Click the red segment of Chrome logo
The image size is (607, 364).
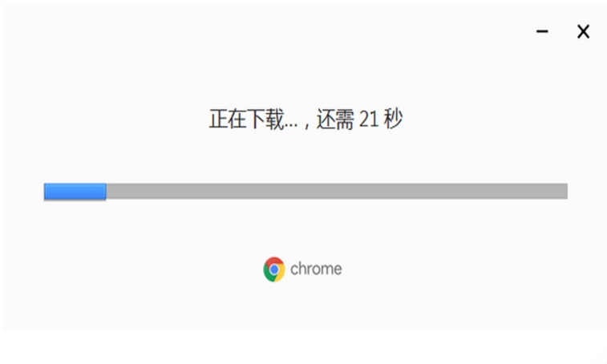[275, 261]
